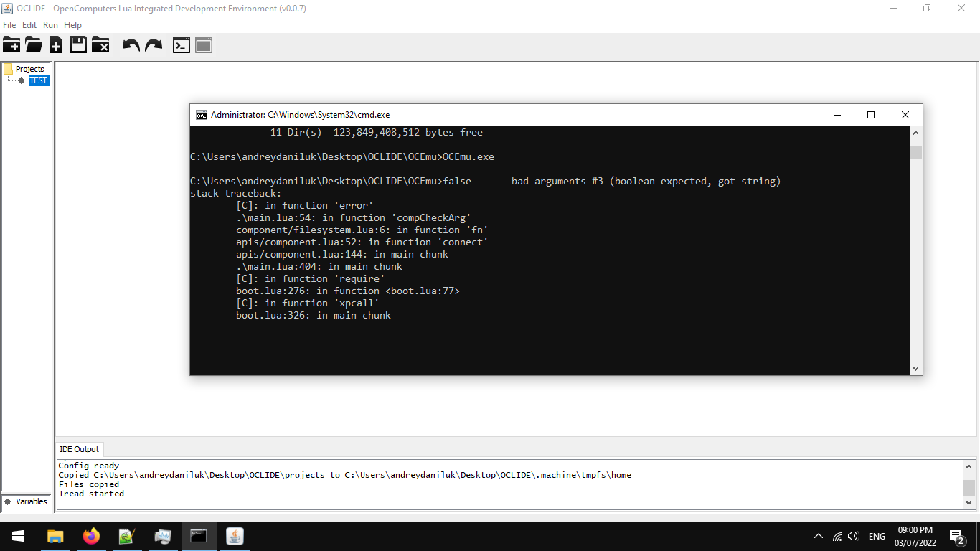Click the 'Copied C:\Users' output line
This screenshot has width=980, height=551.
tap(345, 475)
